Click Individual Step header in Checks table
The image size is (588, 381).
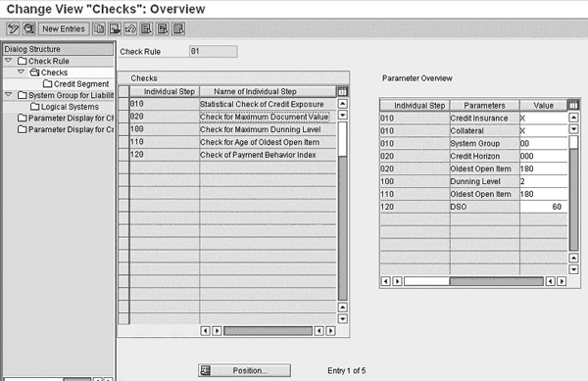(165, 91)
